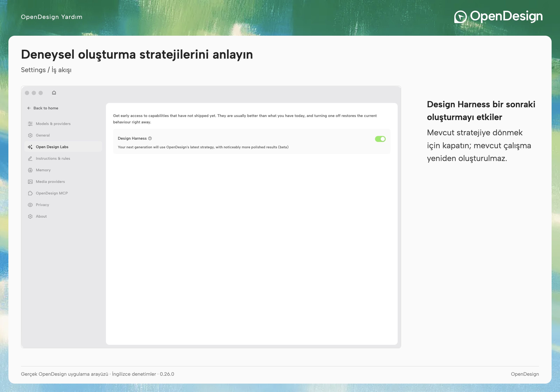
Task: Click the General gear icon
Action: tap(30, 135)
